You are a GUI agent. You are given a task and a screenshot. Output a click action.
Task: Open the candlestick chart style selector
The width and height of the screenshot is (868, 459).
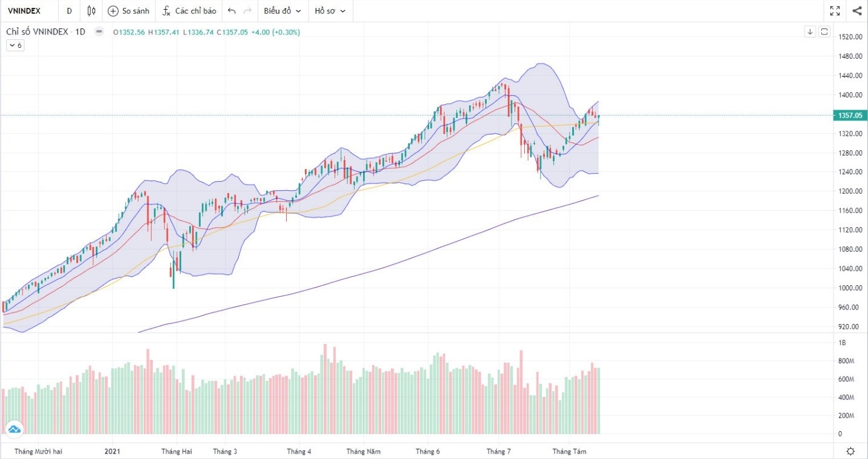click(x=92, y=11)
